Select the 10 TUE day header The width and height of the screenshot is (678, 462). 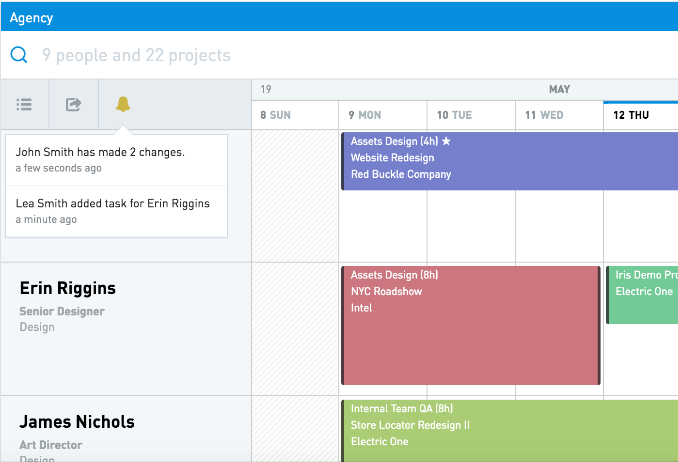(471, 115)
